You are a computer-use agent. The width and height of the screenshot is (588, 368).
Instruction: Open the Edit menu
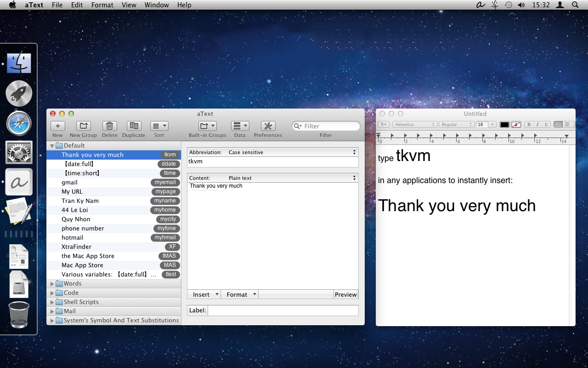77,5
